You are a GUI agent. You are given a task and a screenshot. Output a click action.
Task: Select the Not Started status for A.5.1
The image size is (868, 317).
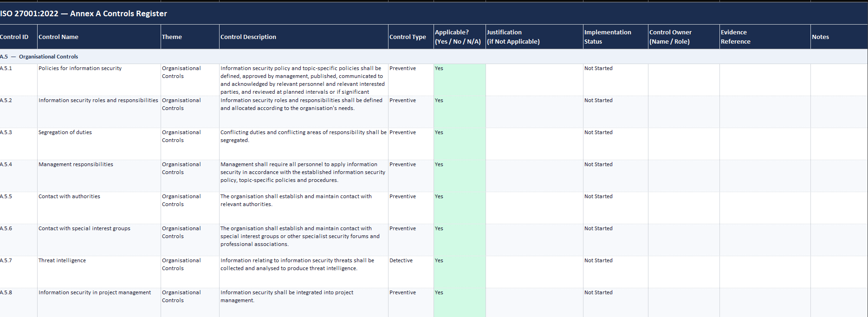point(615,80)
